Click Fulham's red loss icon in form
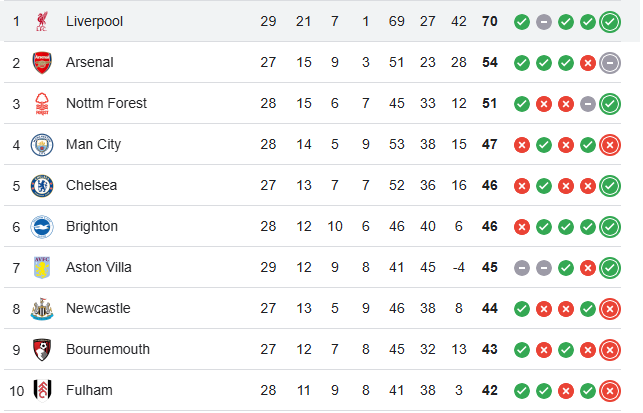643x413 pixels. (x=566, y=391)
